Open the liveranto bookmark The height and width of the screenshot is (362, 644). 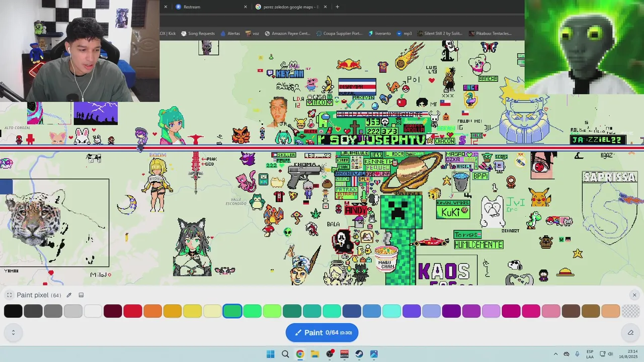point(379,34)
